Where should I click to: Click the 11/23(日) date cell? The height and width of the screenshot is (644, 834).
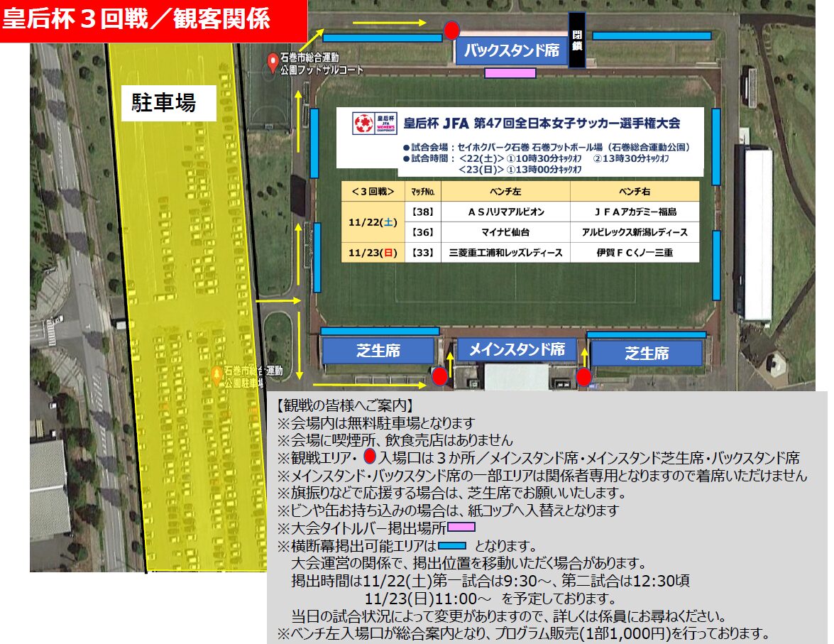pyautogui.click(x=372, y=253)
